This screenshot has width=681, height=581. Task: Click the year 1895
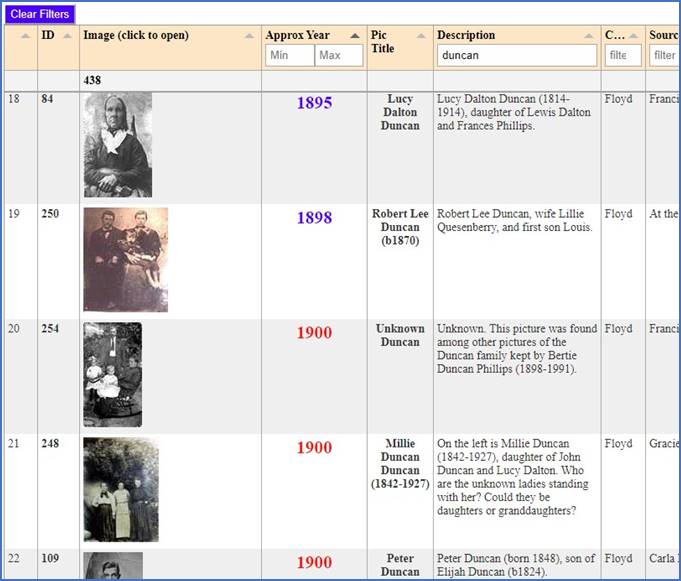[314, 103]
